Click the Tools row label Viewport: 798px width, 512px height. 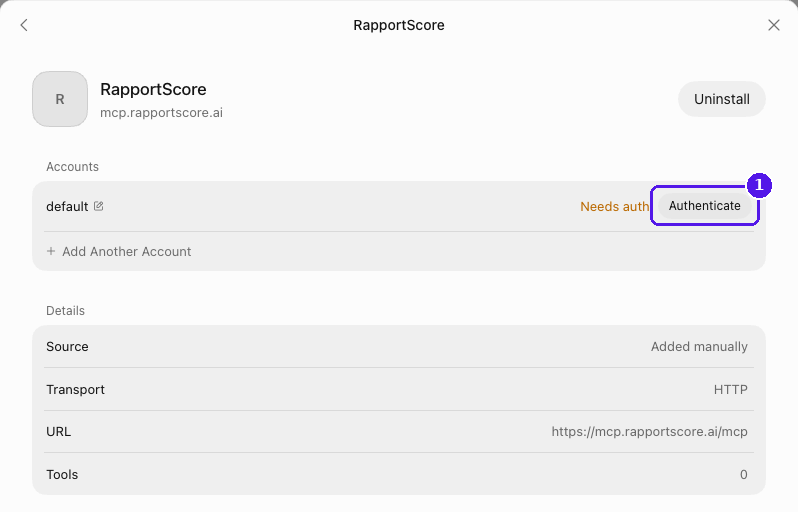click(62, 474)
